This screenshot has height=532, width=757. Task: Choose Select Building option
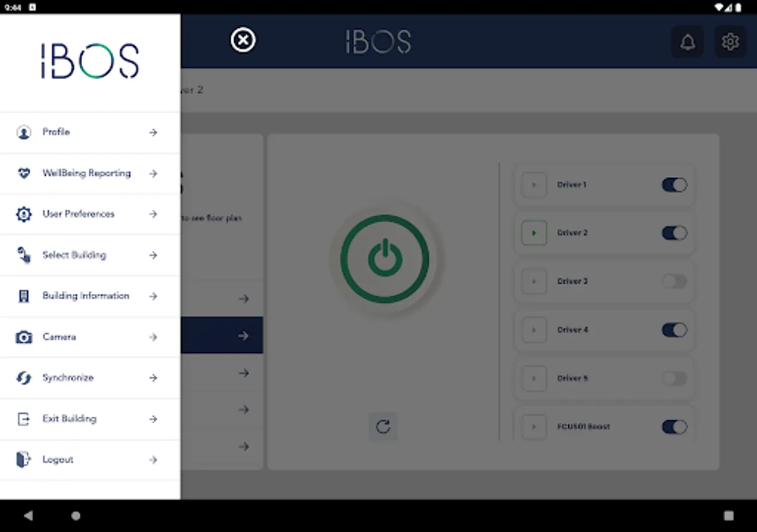(90, 255)
